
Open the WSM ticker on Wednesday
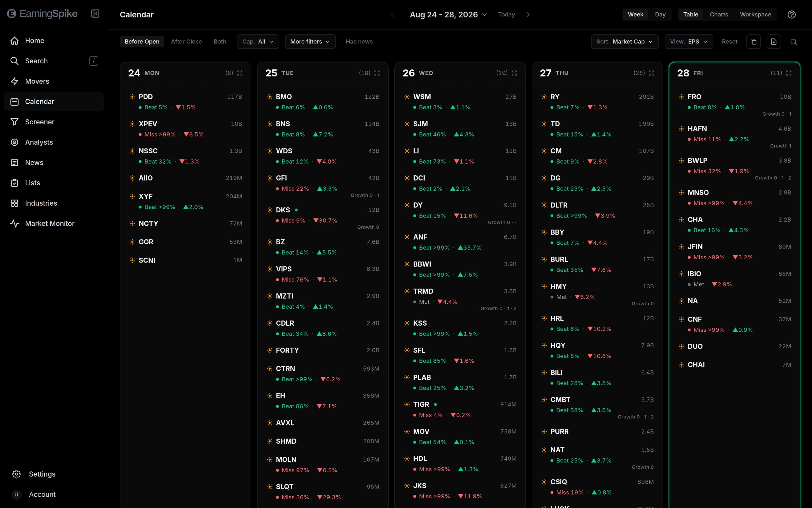[x=422, y=97]
